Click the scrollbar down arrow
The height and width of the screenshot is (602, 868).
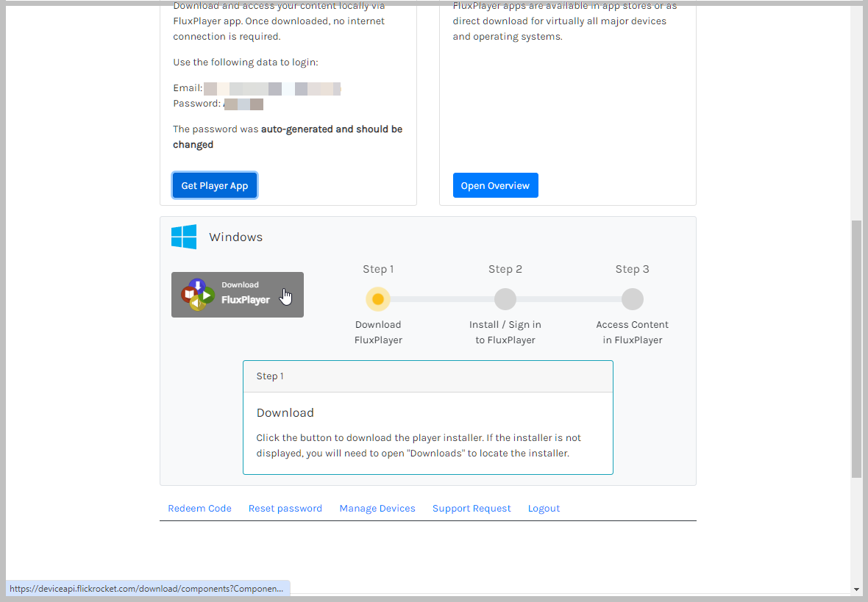pos(856,589)
